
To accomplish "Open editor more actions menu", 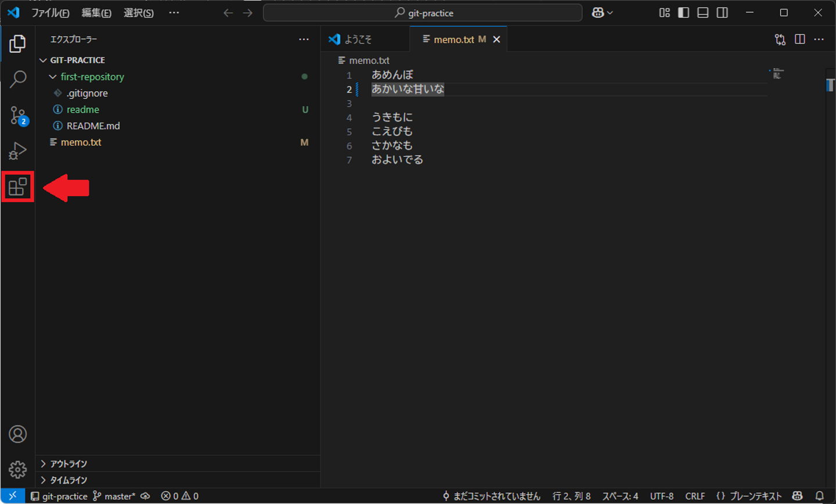I will coord(819,39).
